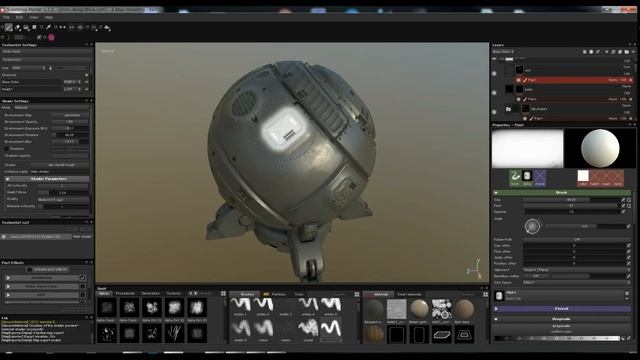640x360 pixels.
Task: Select the TextureSet List radio button
Action: coord(4,237)
